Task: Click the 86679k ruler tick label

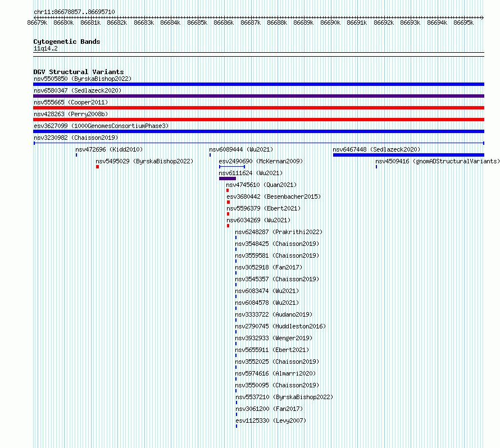Action: coord(37,22)
